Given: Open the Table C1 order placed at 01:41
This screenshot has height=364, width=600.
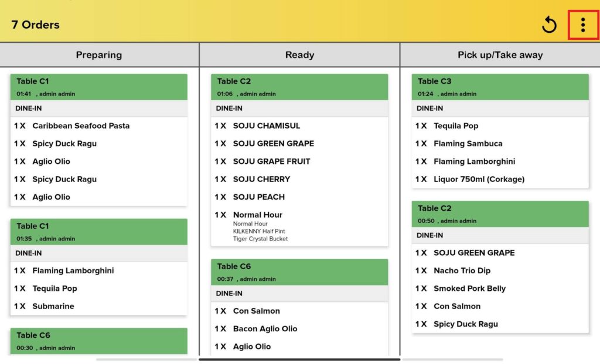Looking at the screenshot, I should [x=98, y=87].
